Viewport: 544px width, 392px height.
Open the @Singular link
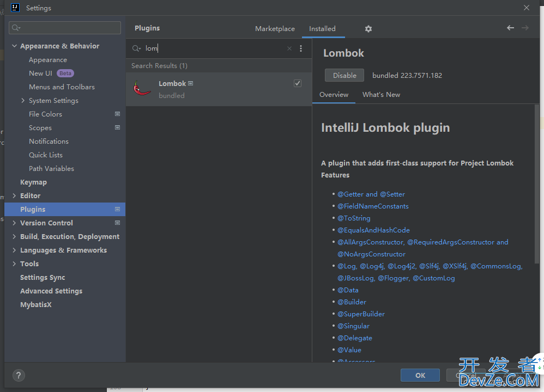353,326
